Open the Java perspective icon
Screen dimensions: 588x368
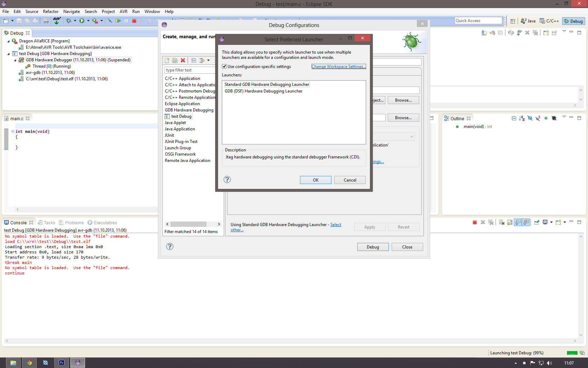click(x=528, y=21)
